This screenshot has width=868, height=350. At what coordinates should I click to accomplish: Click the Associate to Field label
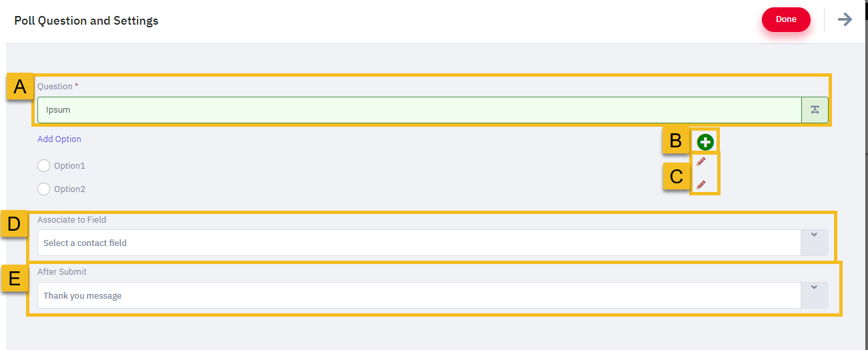(71, 219)
